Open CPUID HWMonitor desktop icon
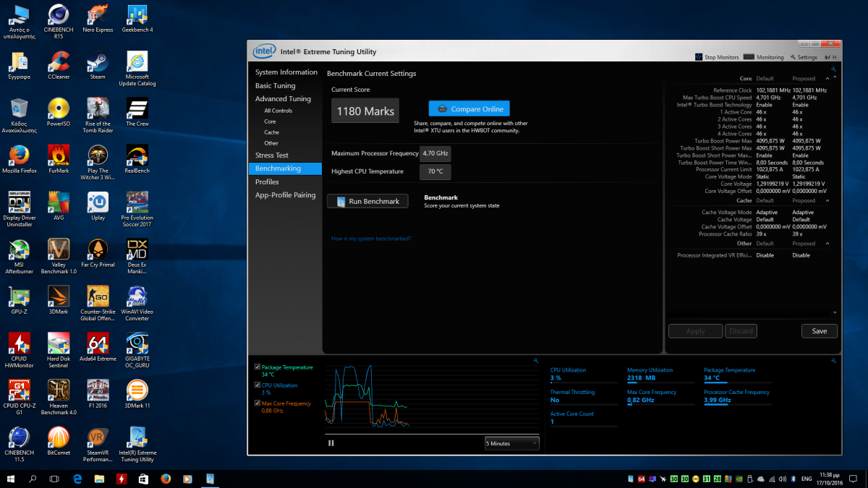Image resolution: width=868 pixels, height=488 pixels. click(19, 351)
